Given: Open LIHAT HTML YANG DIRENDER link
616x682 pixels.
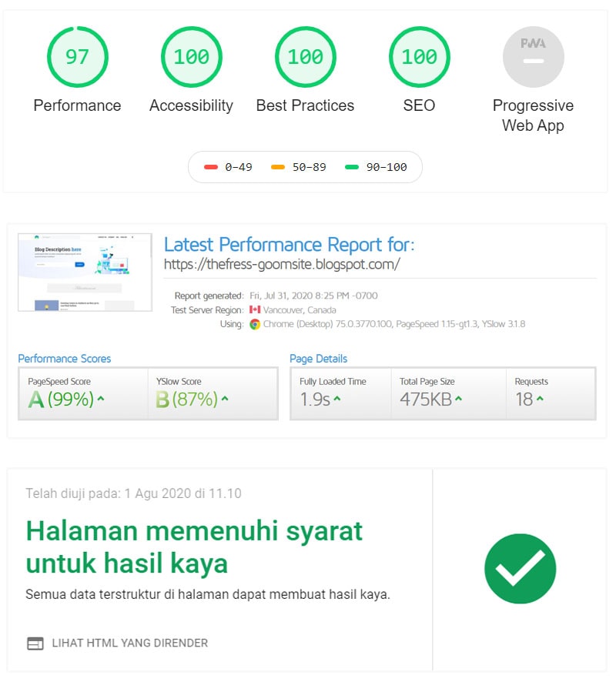Looking at the screenshot, I should pos(129,643).
